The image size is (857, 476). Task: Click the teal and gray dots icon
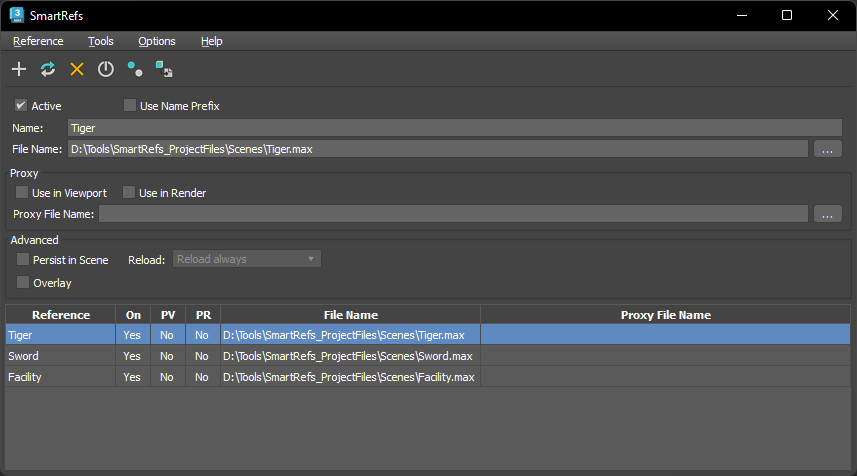pyautogui.click(x=135, y=69)
